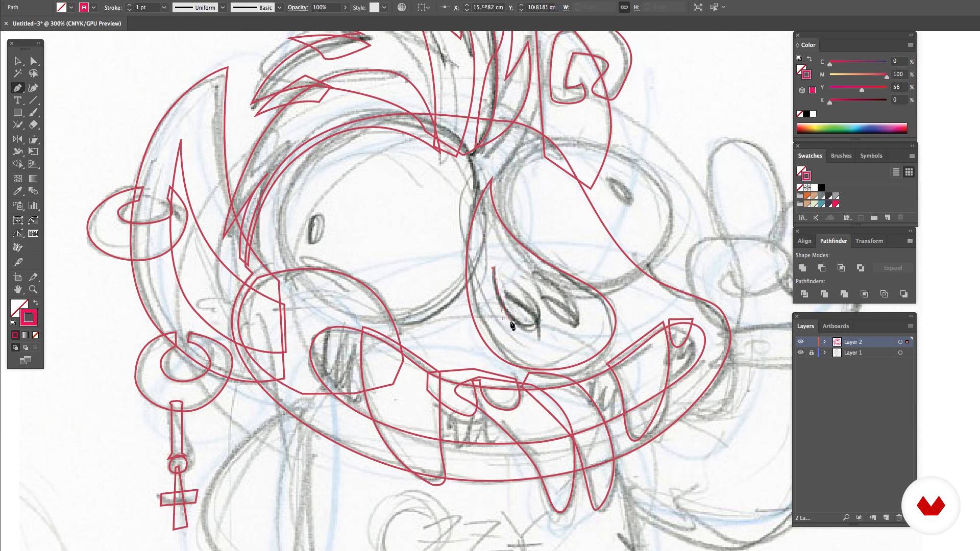Viewport: 980px width, 551px height.
Task: Click Divide pathfinder icon
Action: pyautogui.click(x=804, y=294)
